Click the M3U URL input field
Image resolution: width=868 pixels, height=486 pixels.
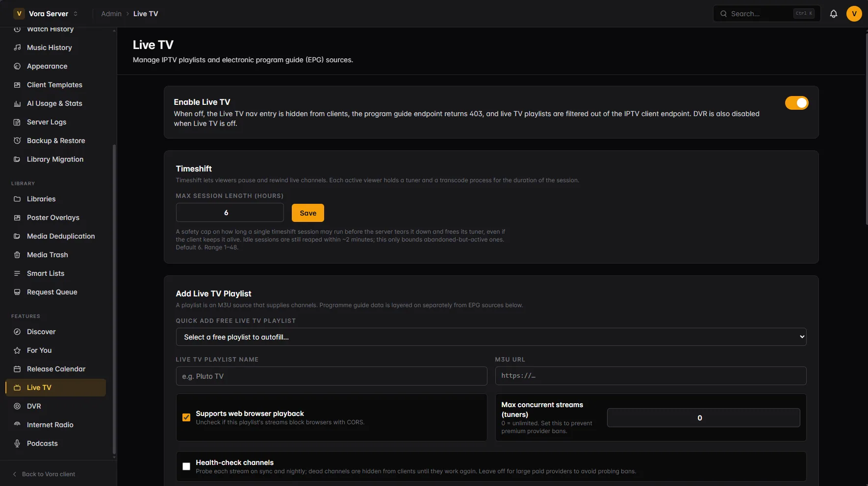pos(651,376)
